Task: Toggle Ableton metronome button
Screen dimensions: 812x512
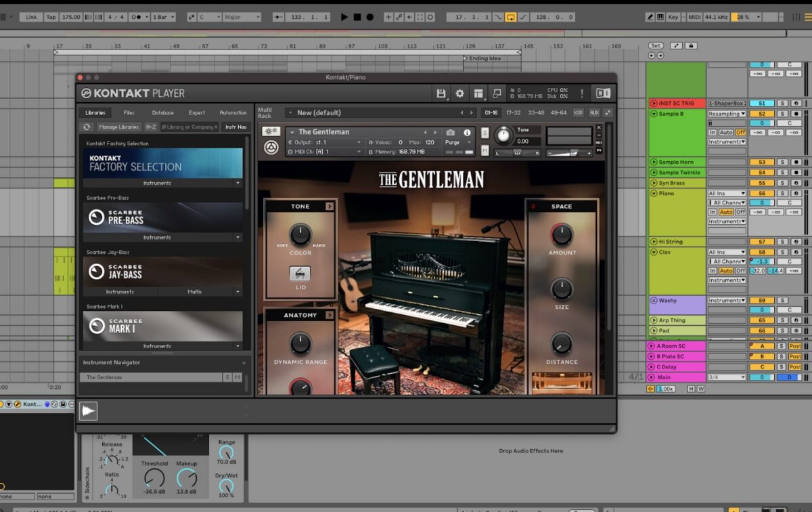Action: 138,17
